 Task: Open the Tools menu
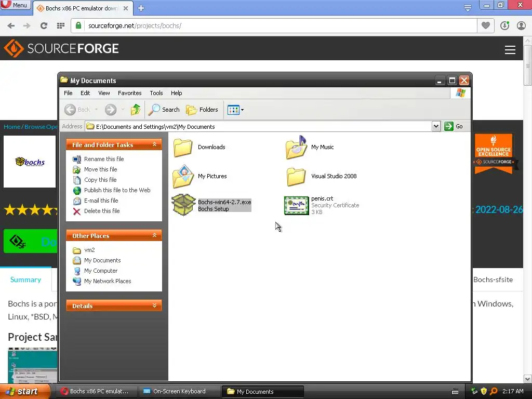click(x=156, y=93)
